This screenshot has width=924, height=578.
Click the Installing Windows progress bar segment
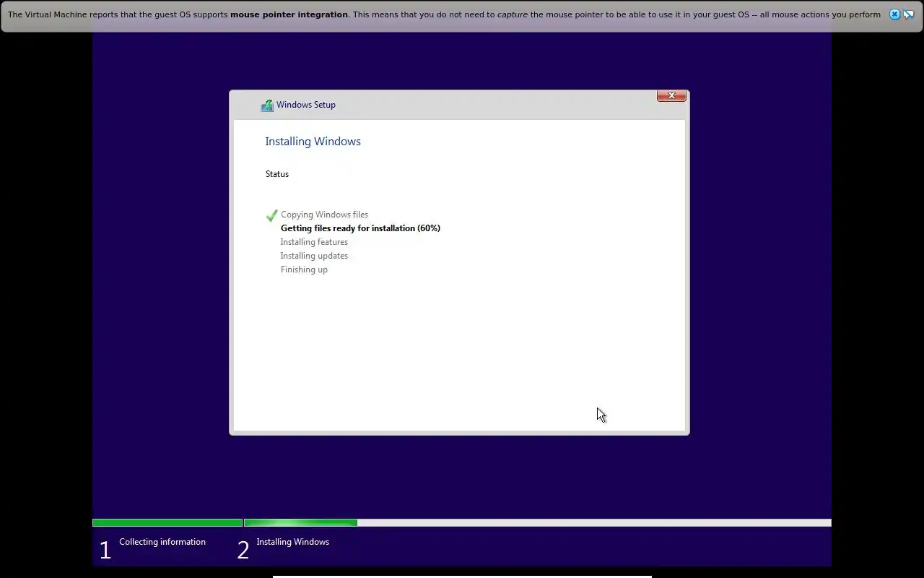click(x=538, y=522)
